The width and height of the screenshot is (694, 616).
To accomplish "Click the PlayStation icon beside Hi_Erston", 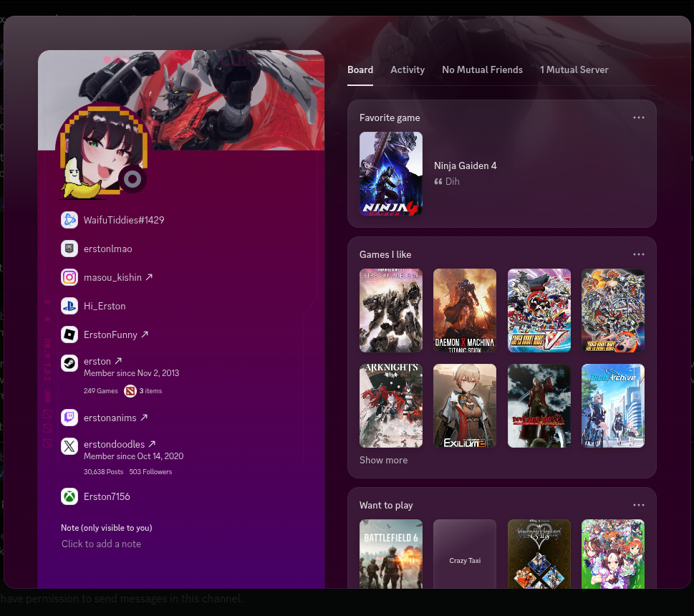I will click(x=69, y=306).
